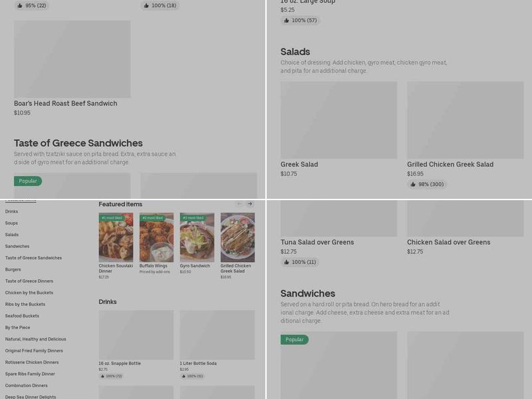Click the Popular badge under the Sandwiches section
532x399 pixels.
tap(293, 339)
